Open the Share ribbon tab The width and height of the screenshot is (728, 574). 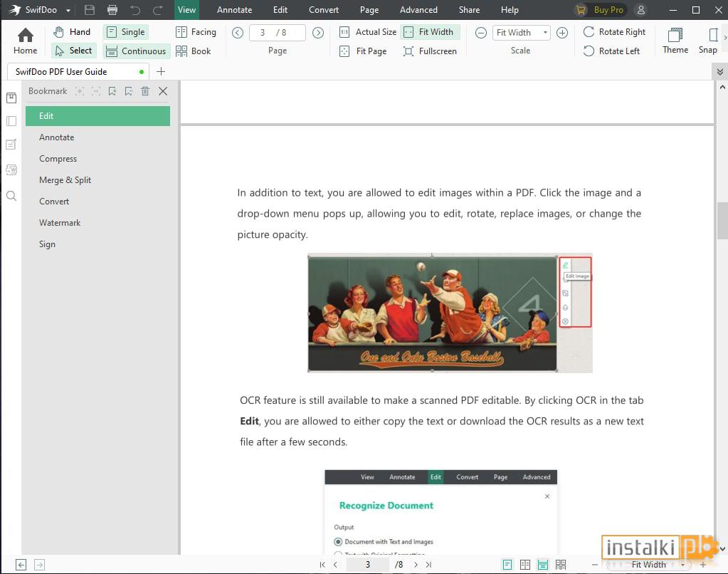pos(469,10)
